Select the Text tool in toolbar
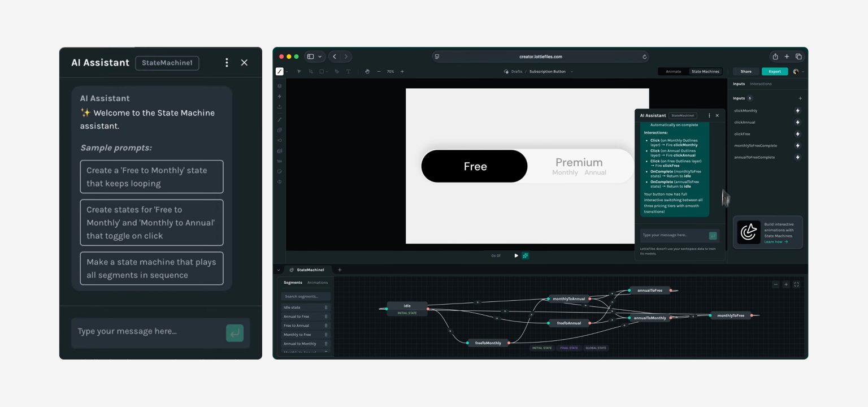Viewport: 868px width, 407px height. coord(348,72)
